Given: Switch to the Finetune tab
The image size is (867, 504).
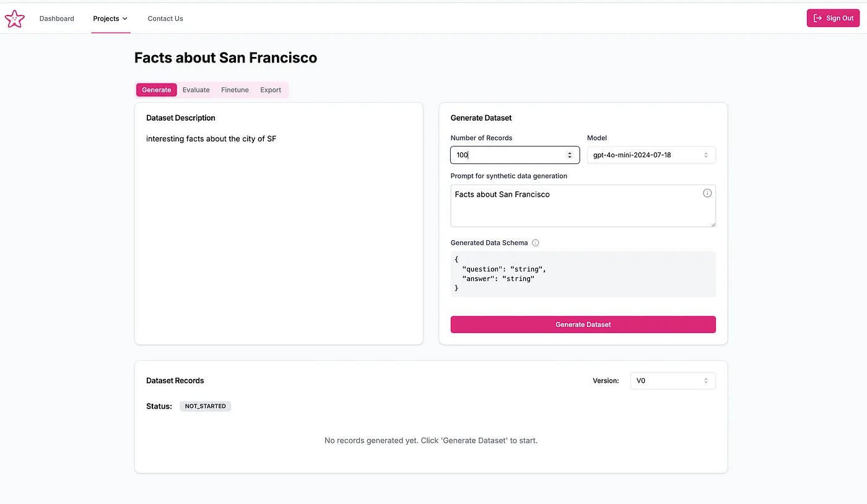Looking at the screenshot, I should (x=235, y=90).
